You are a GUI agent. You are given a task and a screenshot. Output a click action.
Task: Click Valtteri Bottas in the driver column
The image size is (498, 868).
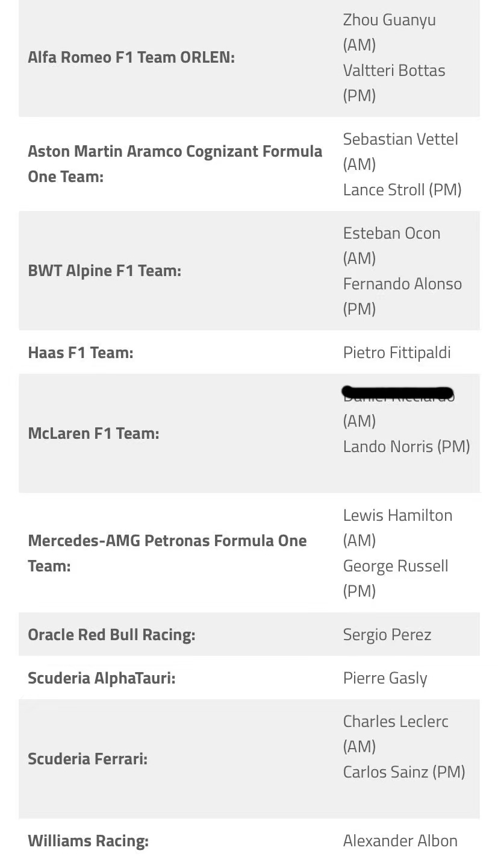click(x=394, y=71)
